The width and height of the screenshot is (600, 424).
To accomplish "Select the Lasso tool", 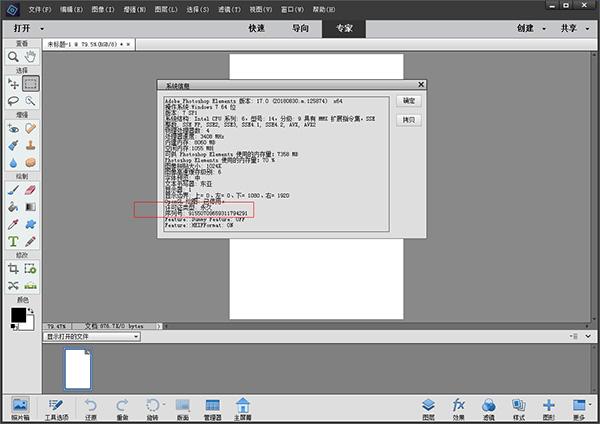I will point(13,101).
